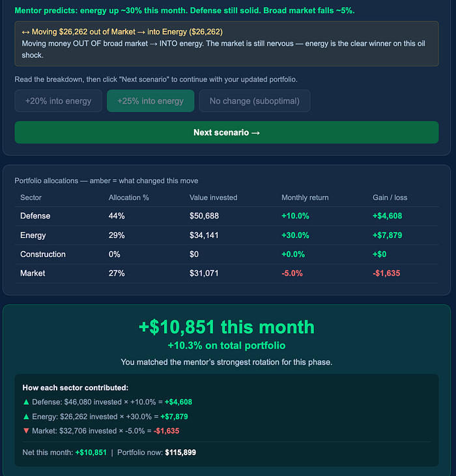Click the '+$10,851 this month' headline
The height and width of the screenshot is (476, 456).
tap(226, 327)
